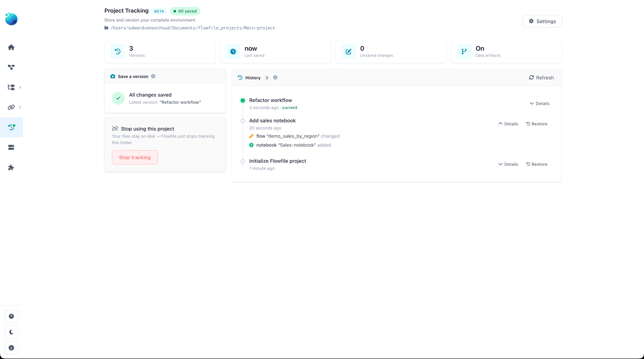Click the All saved status badge

point(185,11)
